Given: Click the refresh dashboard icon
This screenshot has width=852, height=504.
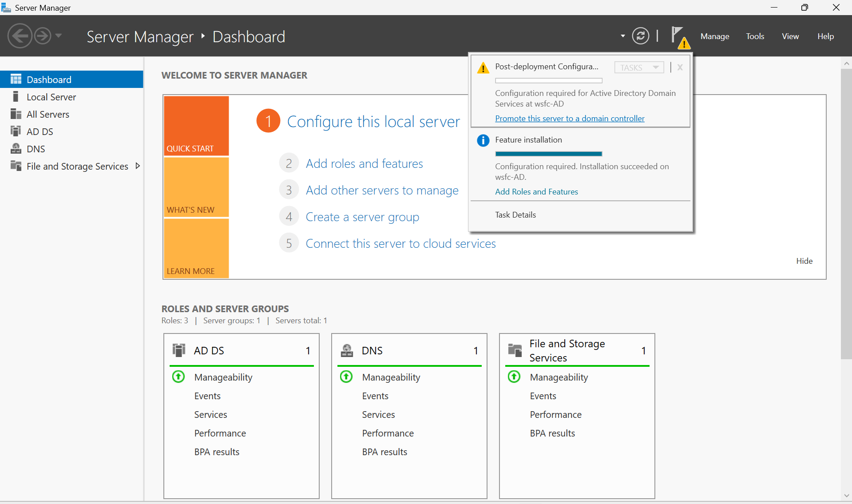Looking at the screenshot, I should click(x=640, y=36).
